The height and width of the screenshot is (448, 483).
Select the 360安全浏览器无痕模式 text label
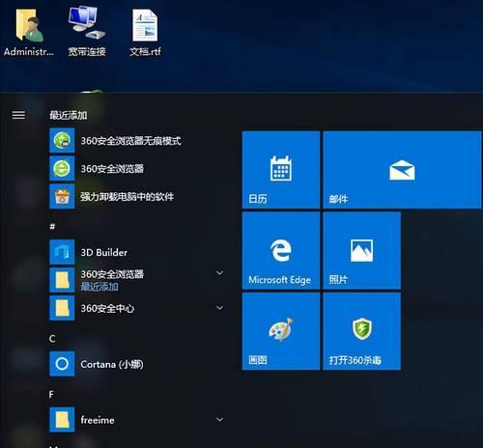point(130,141)
